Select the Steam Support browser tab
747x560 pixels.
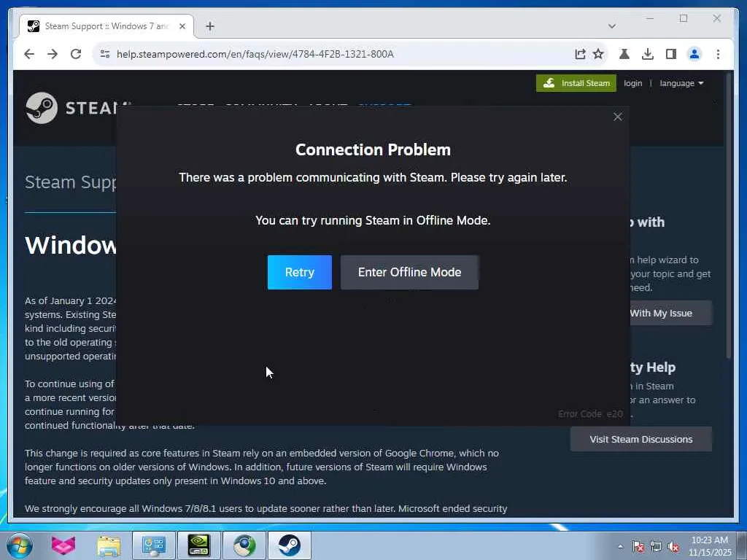point(106,26)
